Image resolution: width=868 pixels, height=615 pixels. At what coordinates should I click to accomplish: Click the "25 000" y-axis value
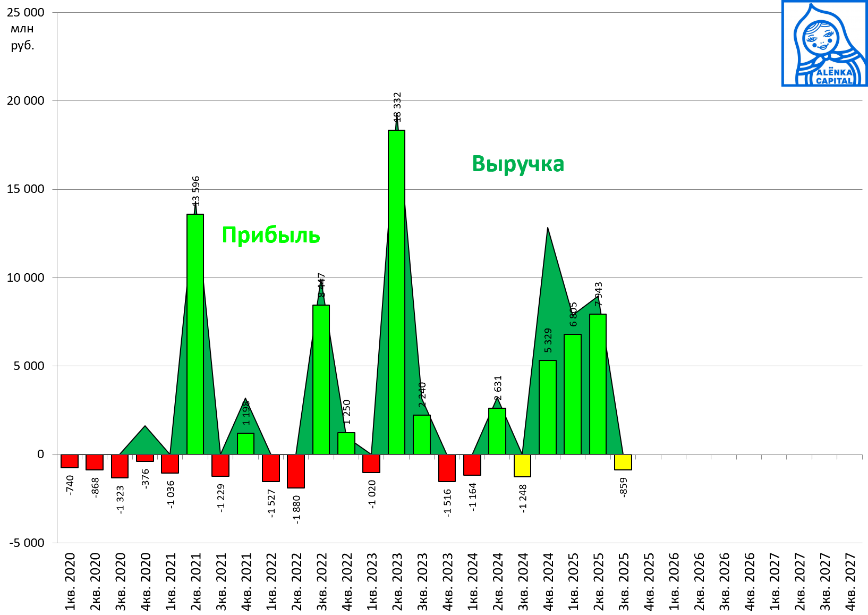tap(25, 12)
